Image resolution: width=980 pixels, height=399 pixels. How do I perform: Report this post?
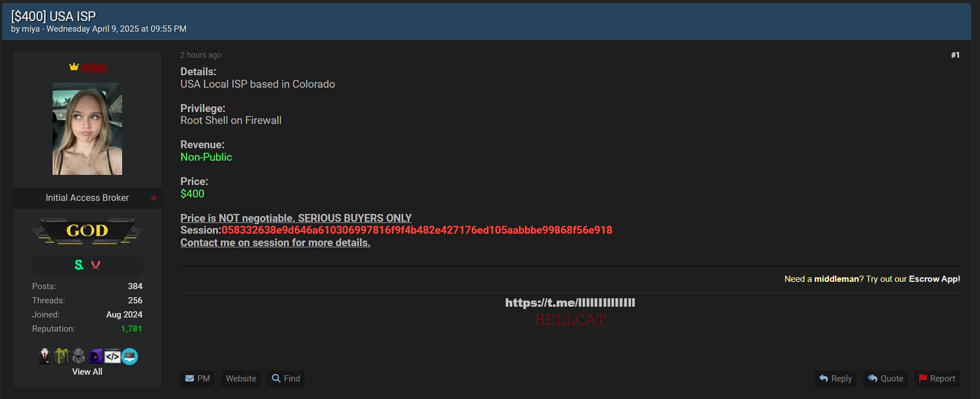937,379
